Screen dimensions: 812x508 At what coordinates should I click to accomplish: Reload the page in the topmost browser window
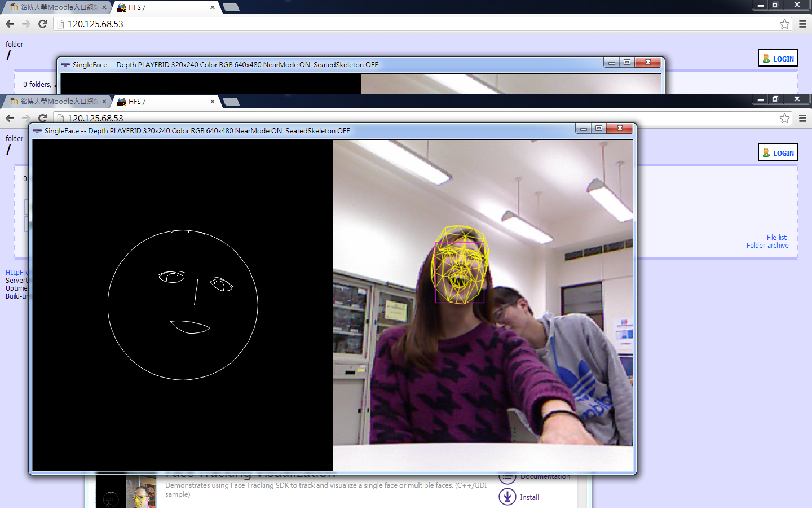(42, 24)
